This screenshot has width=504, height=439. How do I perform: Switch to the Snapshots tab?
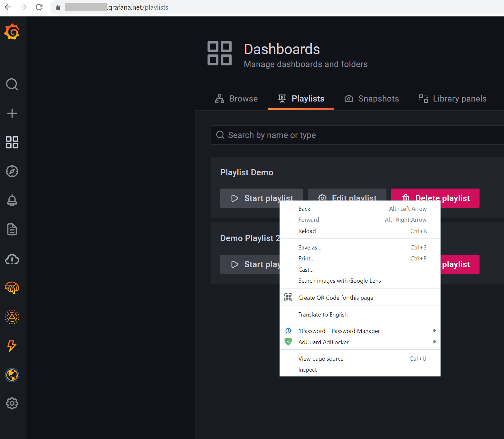click(371, 99)
